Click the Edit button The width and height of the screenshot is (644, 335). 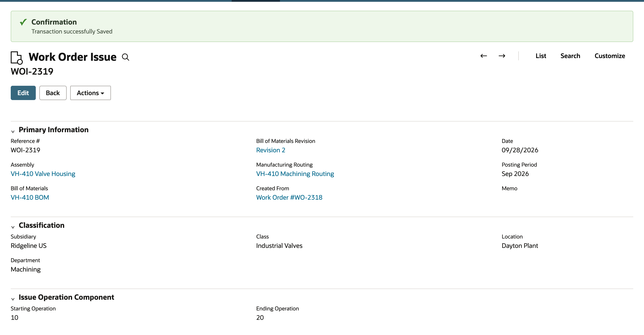coord(23,93)
